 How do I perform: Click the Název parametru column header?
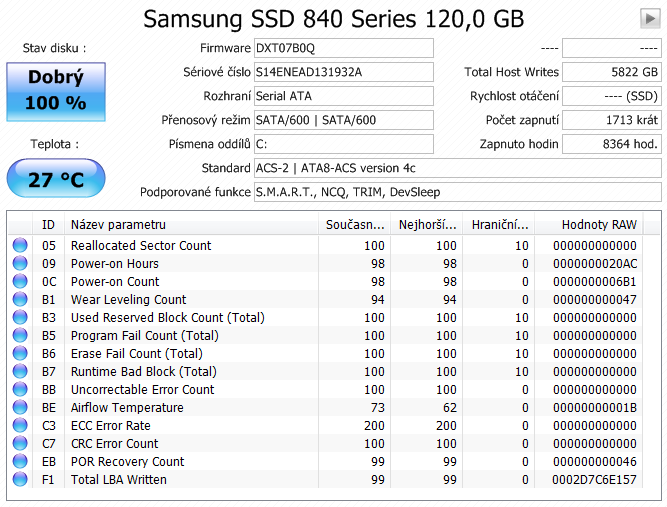(x=190, y=224)
